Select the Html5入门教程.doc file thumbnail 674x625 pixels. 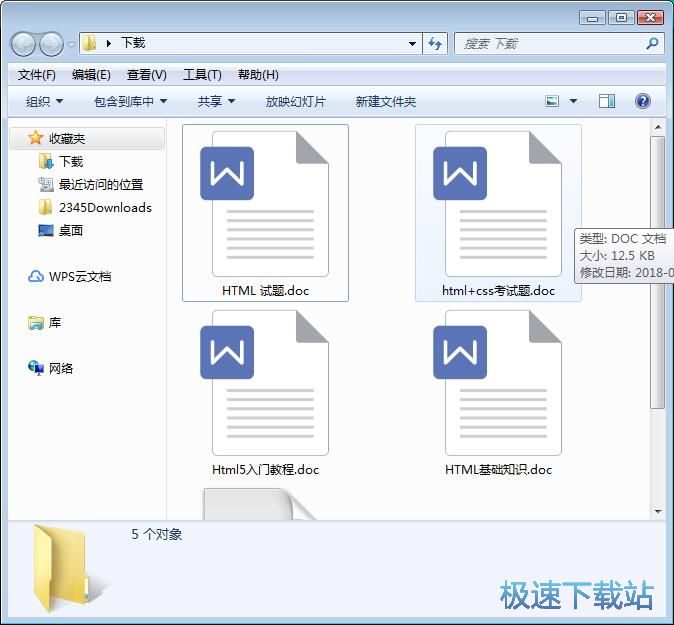[x=265, y=383]
